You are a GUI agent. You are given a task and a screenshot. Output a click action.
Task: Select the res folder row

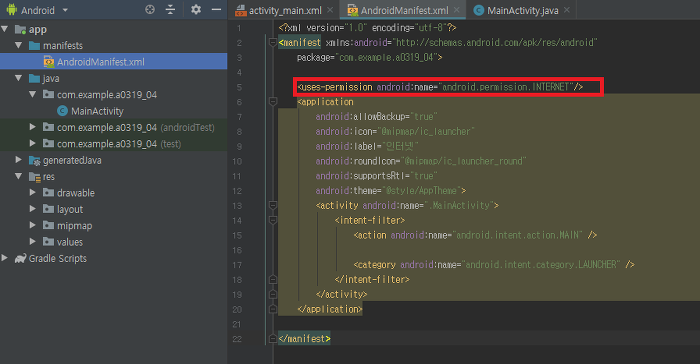pos(113,176)
